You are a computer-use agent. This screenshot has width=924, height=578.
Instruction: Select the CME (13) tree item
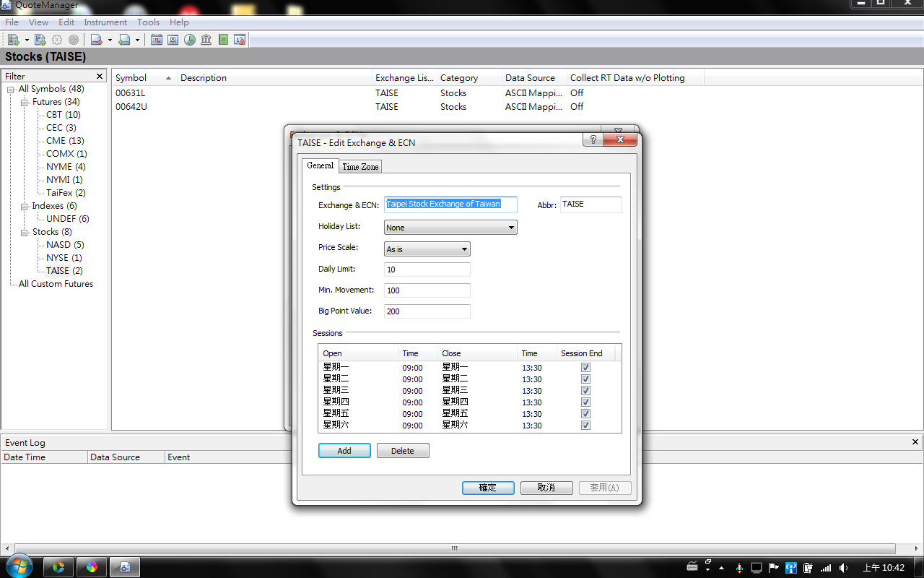(x=65, y=141)
